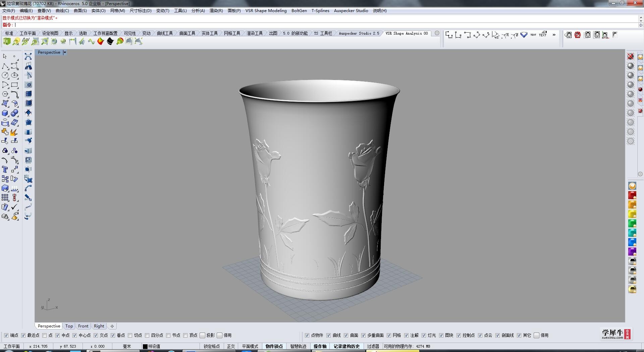Viewport: 644px width, 352px height.
Task: Toggle 智慧轨迹 SmartTrack button
Action: (298, 346)
